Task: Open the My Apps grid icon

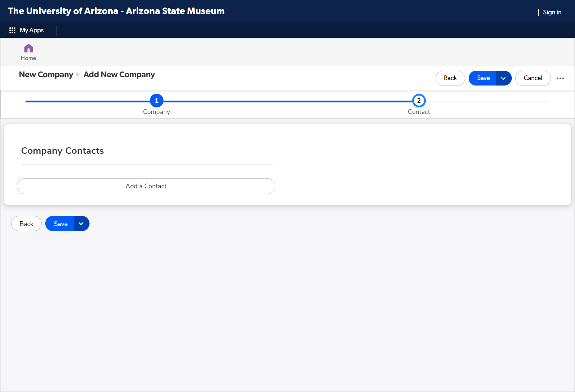Action: [12, 30]
